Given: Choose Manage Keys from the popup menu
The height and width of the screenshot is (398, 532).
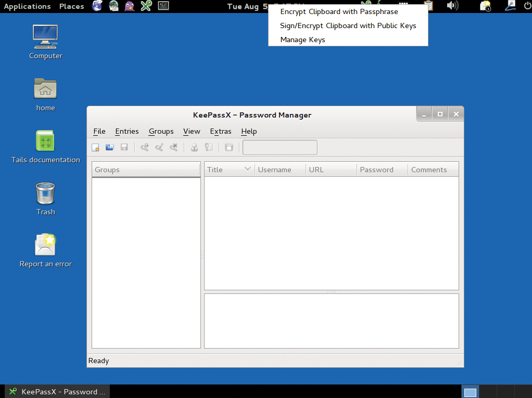Looking at the screenshot, I should tap(302, 40).
